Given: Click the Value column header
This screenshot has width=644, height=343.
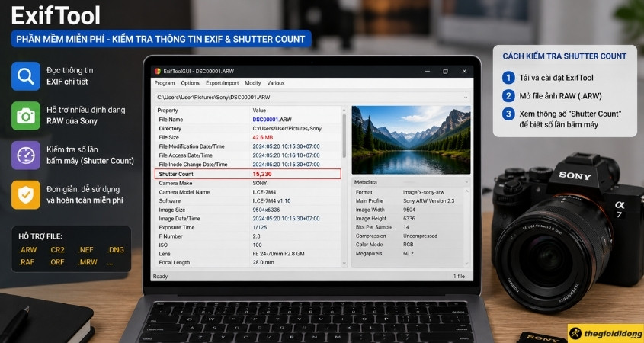Looking at the screenshot, I should point(259,110).
